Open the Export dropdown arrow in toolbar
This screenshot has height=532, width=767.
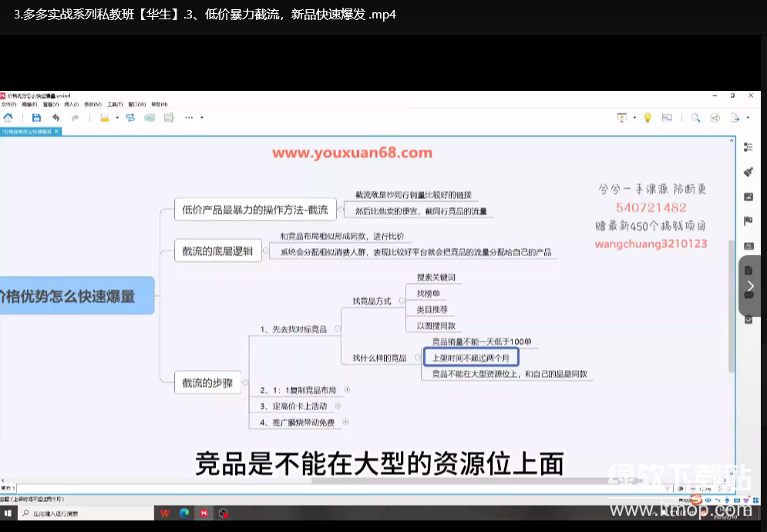[747, 118]
